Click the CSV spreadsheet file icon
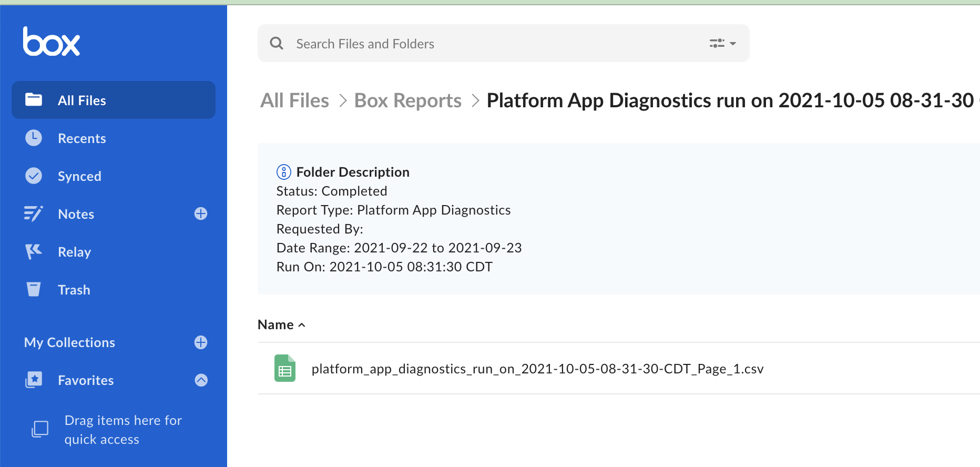Screen dimensions: 980x467 click(x=285, y=368)
